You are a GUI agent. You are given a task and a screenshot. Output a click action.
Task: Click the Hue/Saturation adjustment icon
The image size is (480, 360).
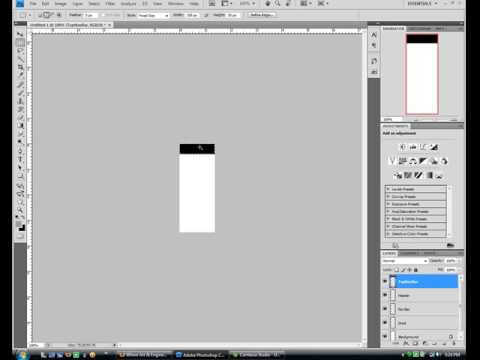pos(402,161)
